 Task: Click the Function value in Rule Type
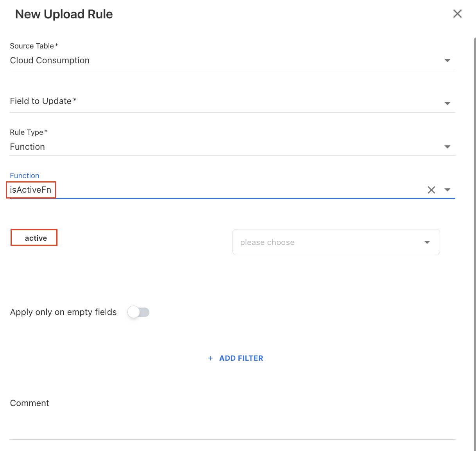point(27,147)
